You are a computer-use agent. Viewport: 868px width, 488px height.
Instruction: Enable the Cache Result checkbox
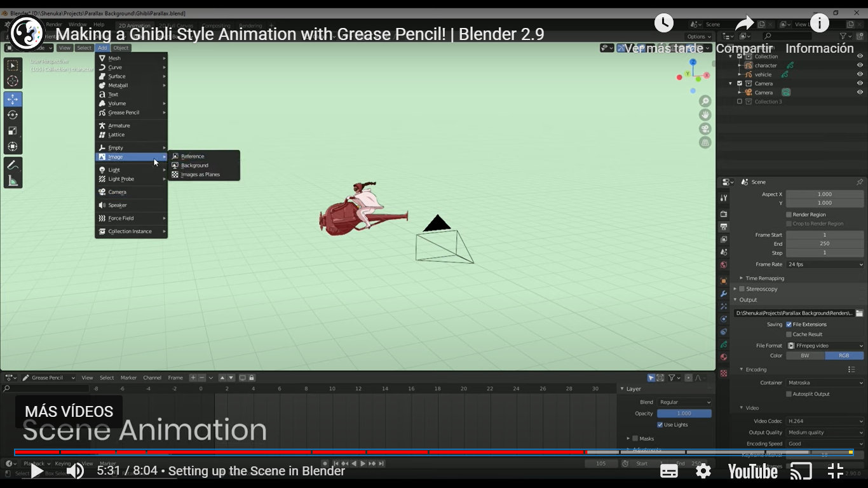pyautogui.click(x=789, y=334)
